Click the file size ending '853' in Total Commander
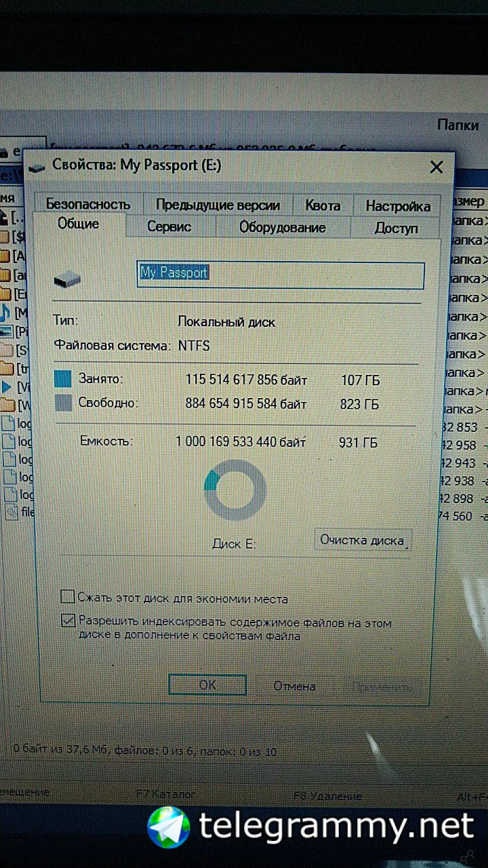The image size is (488, 868). (x=460, y=427)
